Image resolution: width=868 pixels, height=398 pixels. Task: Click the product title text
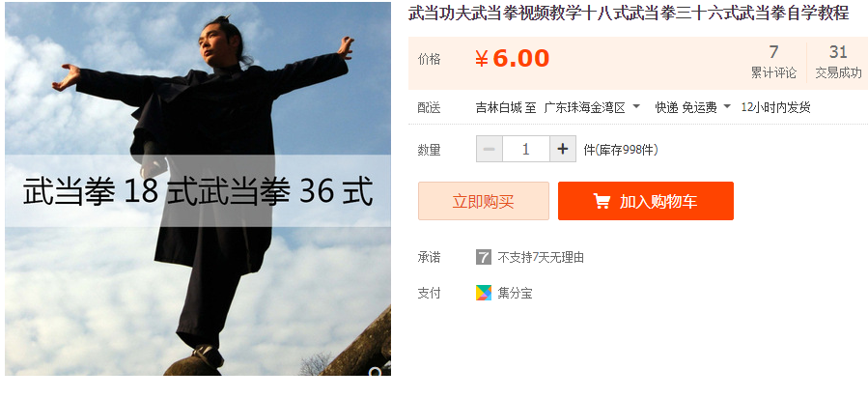coord(629,14)
